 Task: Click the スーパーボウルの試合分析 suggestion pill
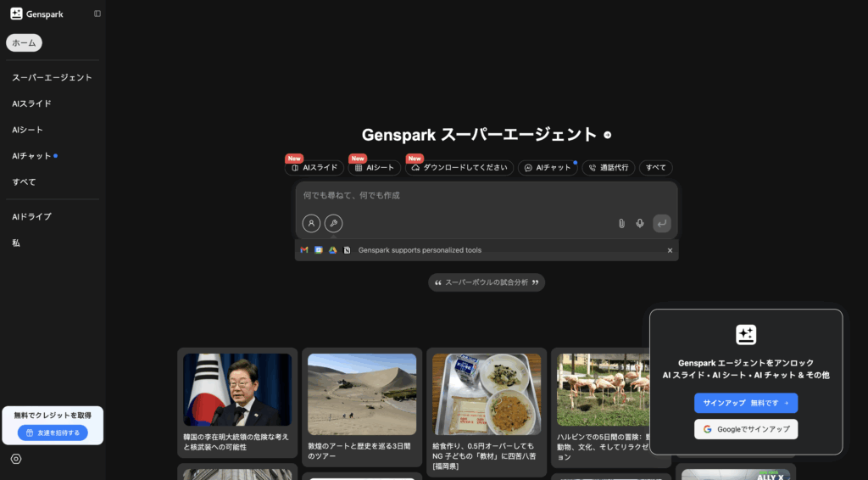(x=487, y=282)
